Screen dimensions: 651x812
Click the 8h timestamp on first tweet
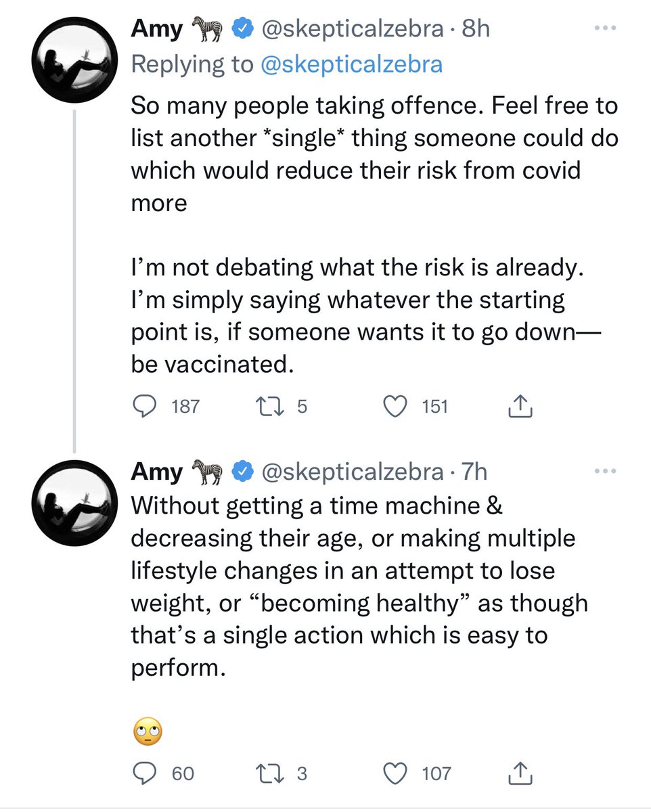476,29
